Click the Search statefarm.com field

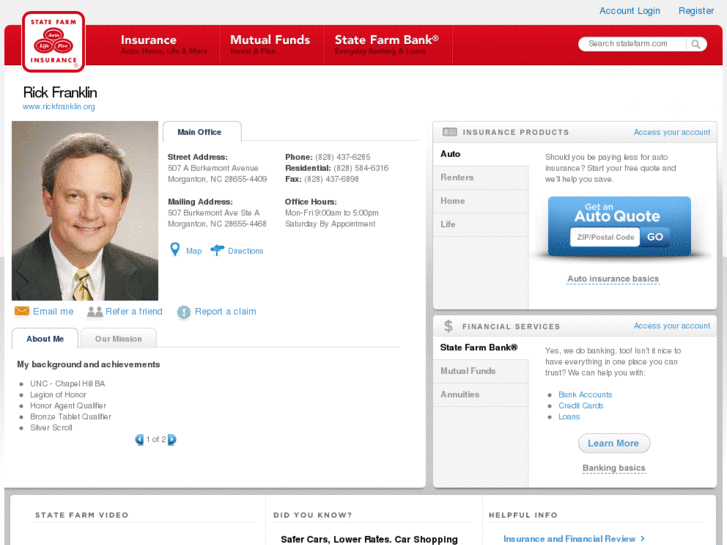632,44
